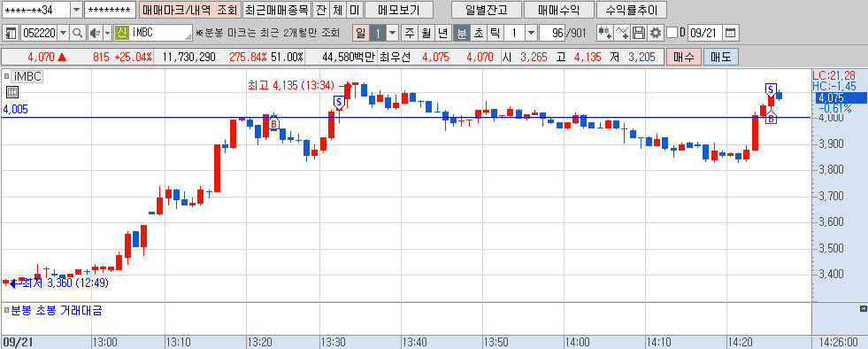Click the 매수 buy button
Screen dimensions: 868x349
(684, 57)
